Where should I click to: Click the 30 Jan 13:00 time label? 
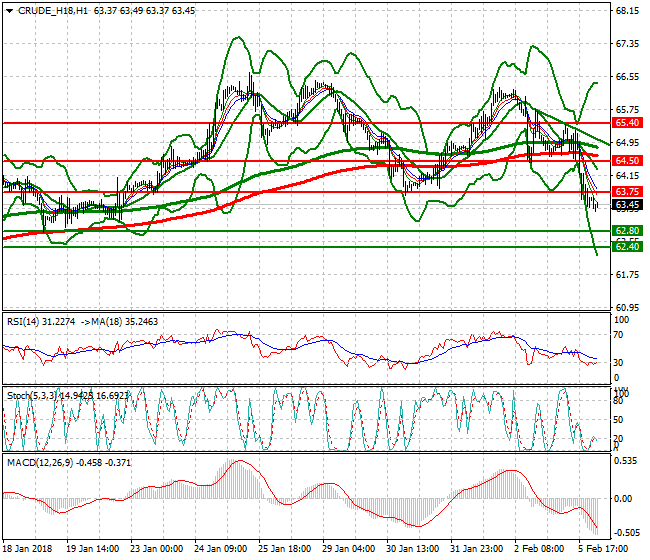413,549
